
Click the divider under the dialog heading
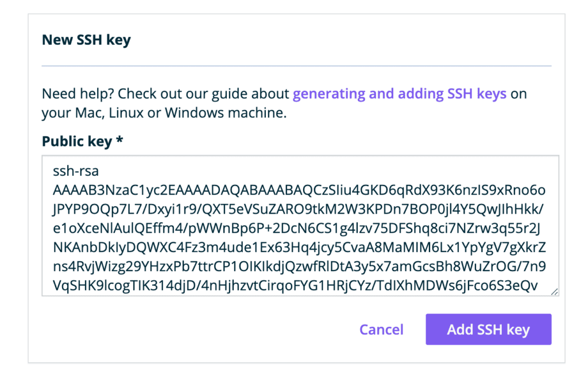click(x=296, y=66)
